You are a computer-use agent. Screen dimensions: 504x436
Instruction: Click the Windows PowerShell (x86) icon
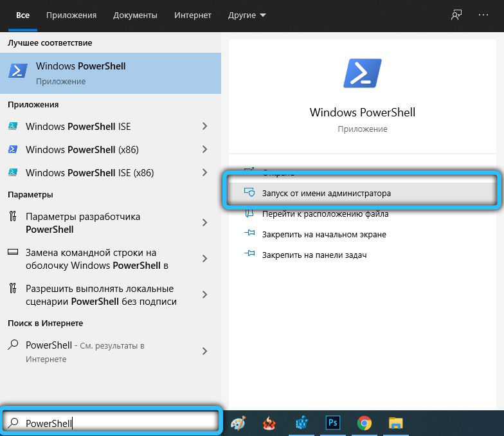pyautogui.click(x=13, y=149)
